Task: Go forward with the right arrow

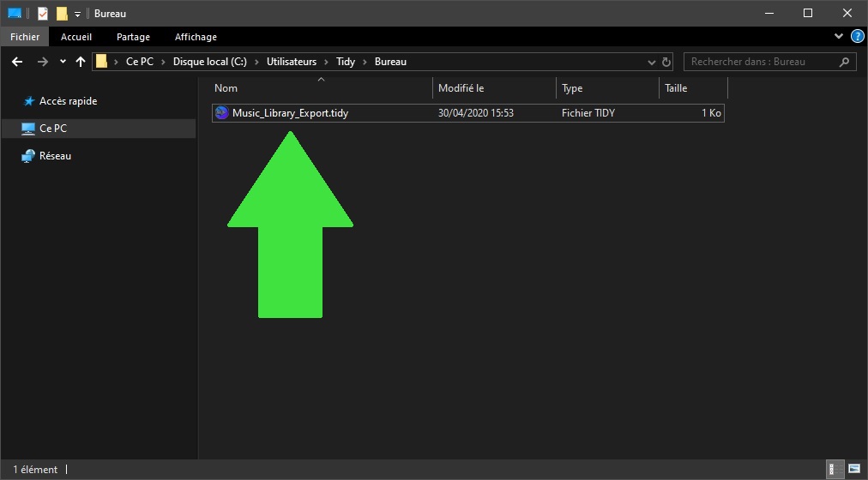Action: click(43, 62)
